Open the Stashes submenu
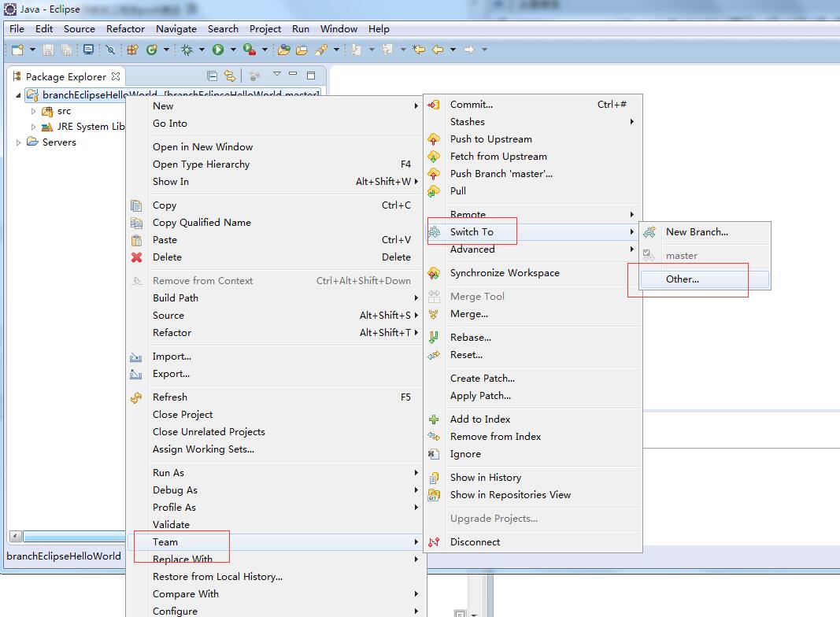This screenshot has height=617, width=840. (533, 121)
